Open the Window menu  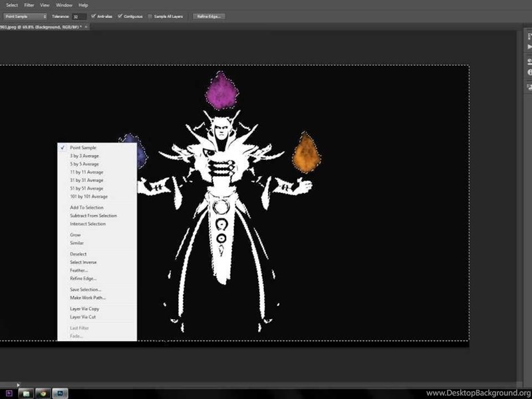coord(64,5)
